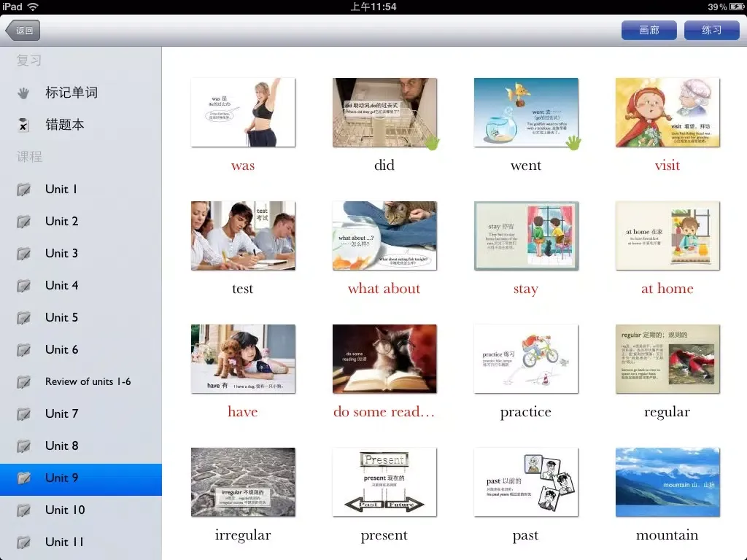This screenshot has width=747, height=560.
Task: Open the 'did' flashcard thumbnail
Action: click(x=384, y=112)
